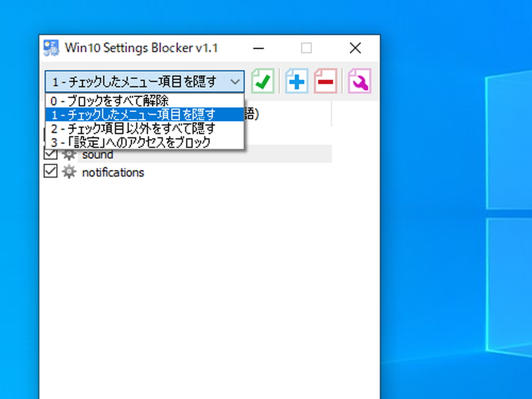
Task: Select the notifications list entry text
Action: coord(113,172)
